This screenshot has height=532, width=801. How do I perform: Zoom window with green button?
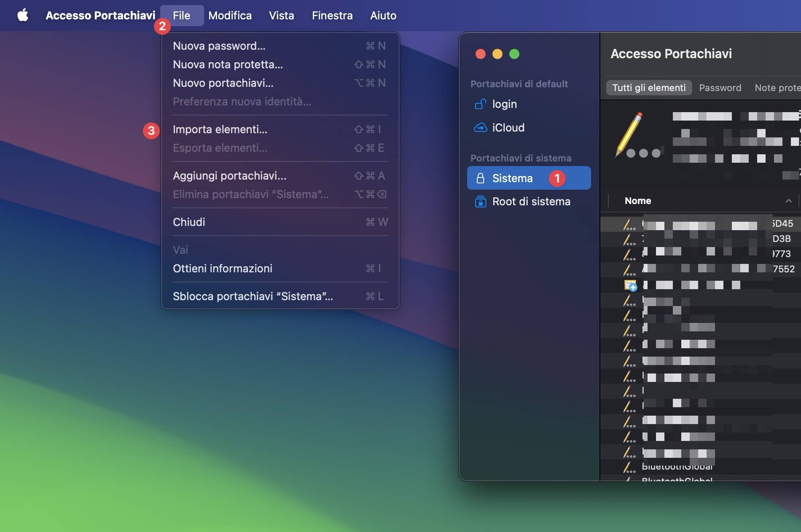(x=514, y=54)
